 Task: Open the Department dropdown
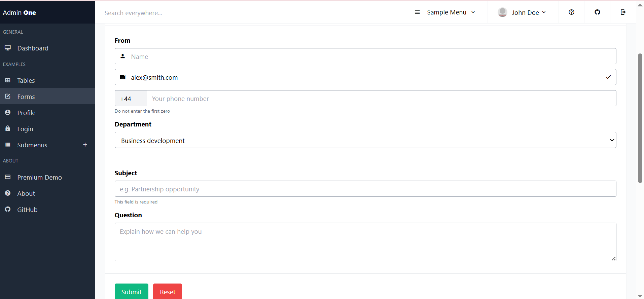pos(365,140)
